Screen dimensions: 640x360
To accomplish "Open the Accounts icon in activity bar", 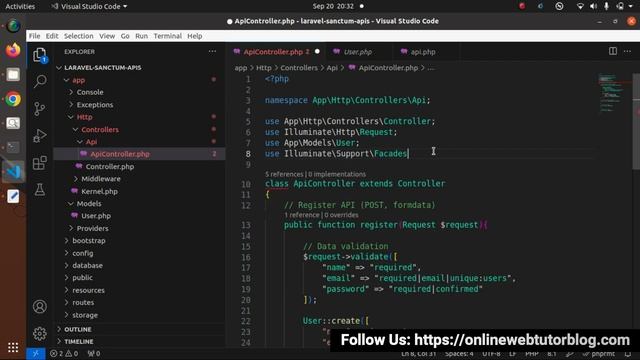I will coord(40,307).
